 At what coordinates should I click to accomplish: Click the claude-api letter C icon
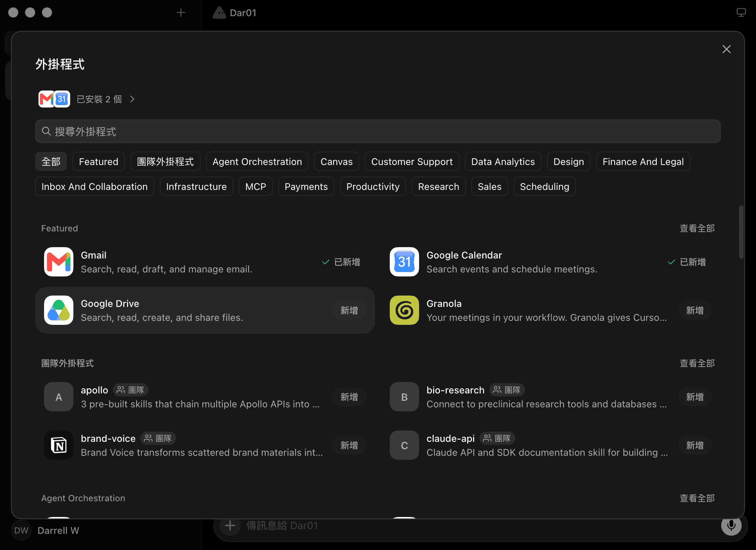click(404, 445)
